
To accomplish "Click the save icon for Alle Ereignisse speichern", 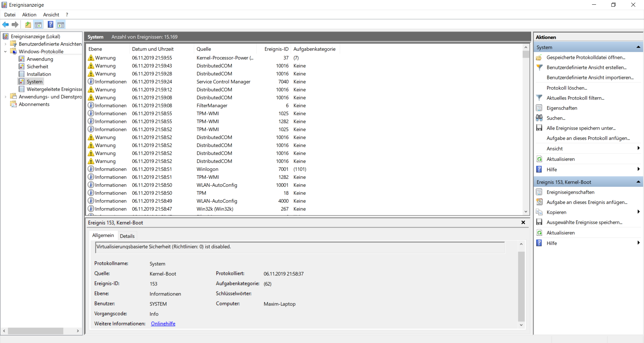I will 539,128.
